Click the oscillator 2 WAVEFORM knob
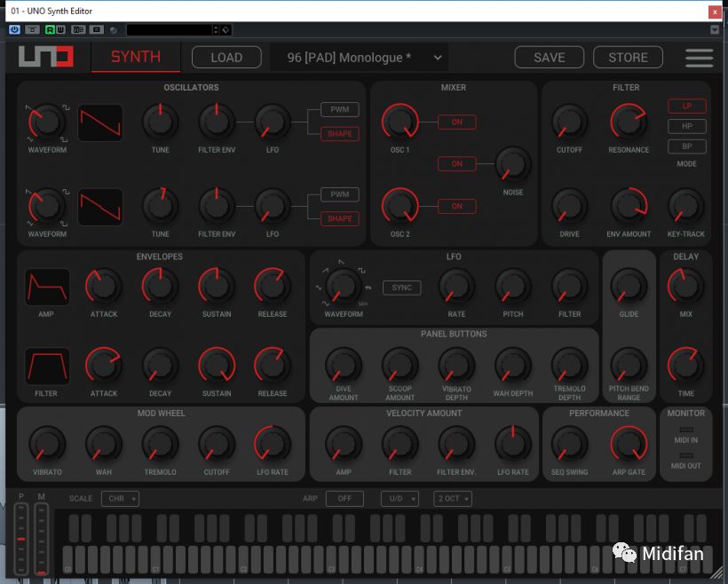Viewport: 728px width, 584px height. (x=47, y=207)
